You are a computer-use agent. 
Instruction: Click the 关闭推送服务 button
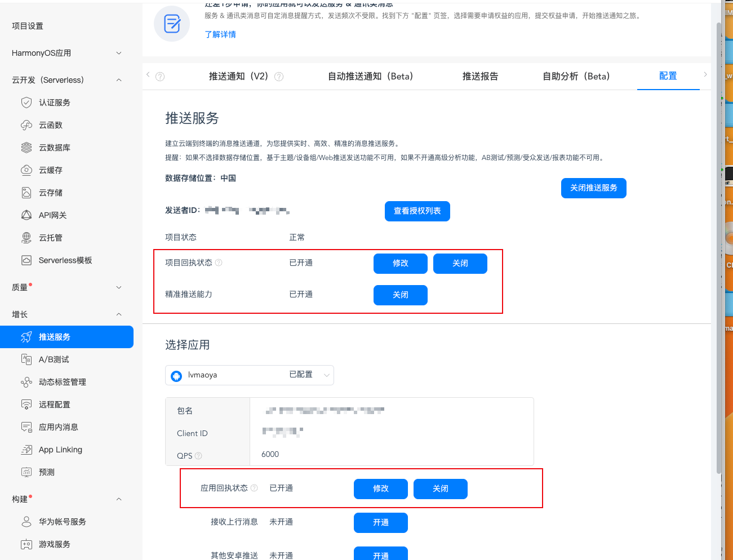[x=593, y=188]
